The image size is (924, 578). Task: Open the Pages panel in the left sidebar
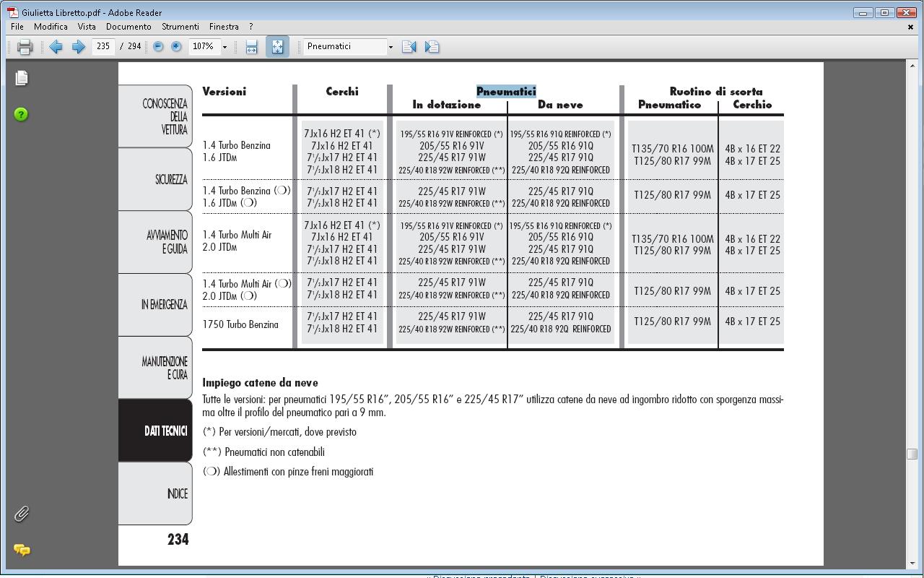22,78
